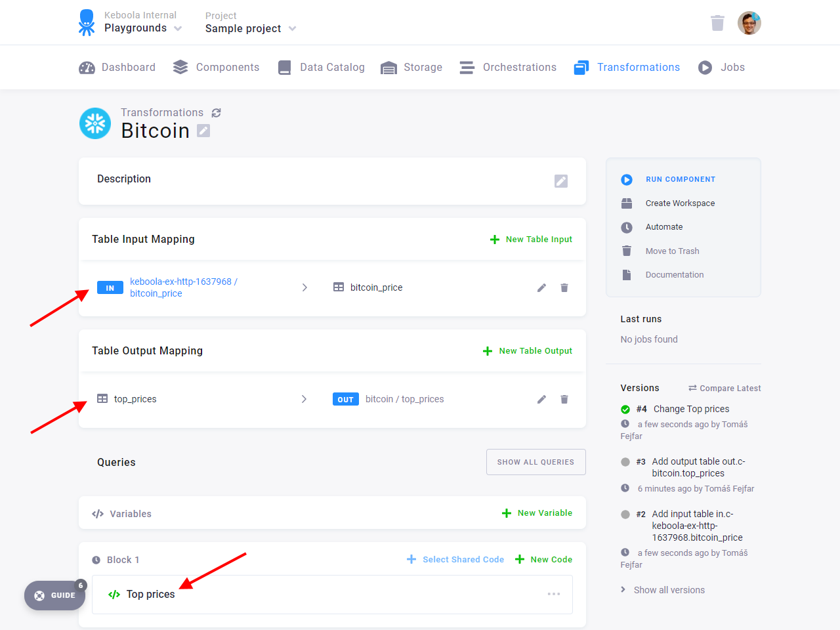Click the Keboola octopus logo
Viewport: 840px width, 630px height.
click(x=87, y=22)
